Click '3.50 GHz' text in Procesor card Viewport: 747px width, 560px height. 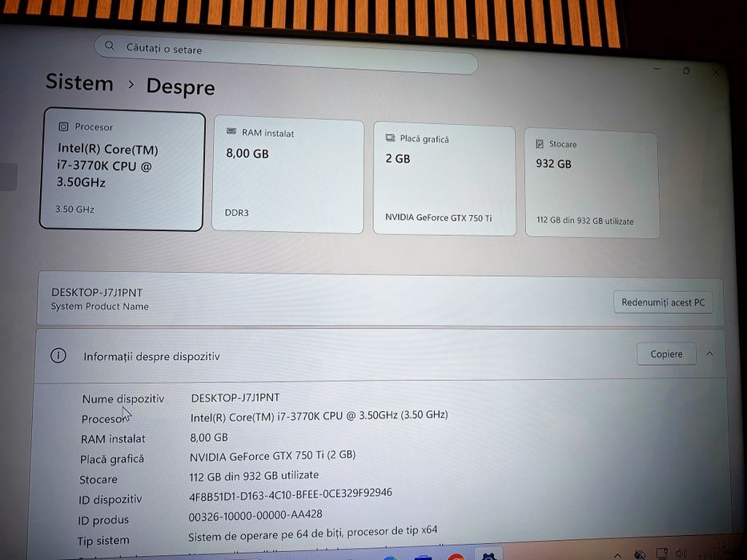74,209
